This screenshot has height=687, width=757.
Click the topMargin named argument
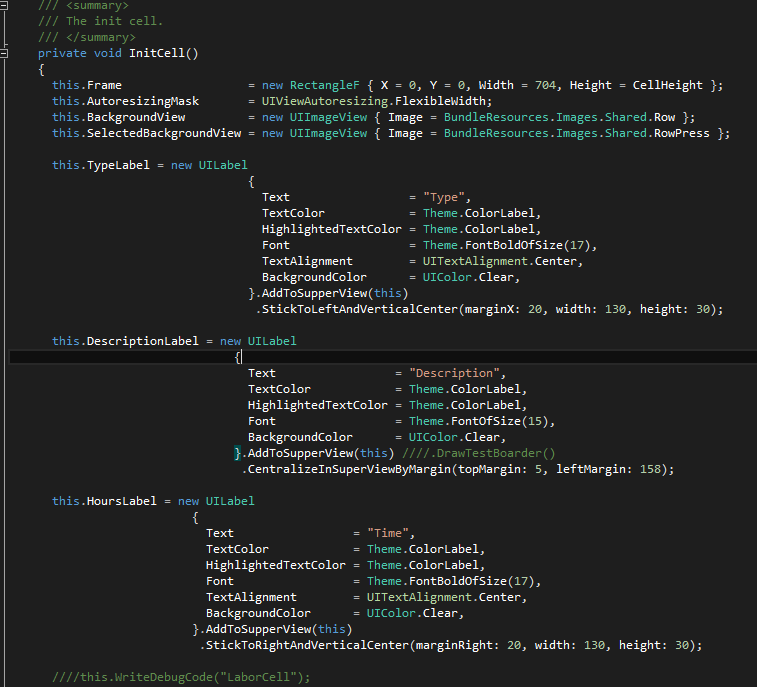pos(492,469)
